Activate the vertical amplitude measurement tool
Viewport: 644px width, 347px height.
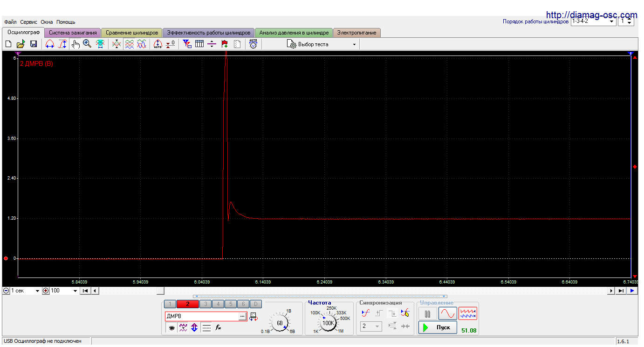[62, 44]
